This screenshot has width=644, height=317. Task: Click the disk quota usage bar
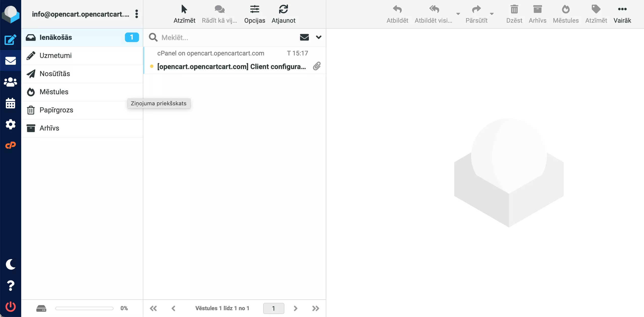click(x=84, y=308)
